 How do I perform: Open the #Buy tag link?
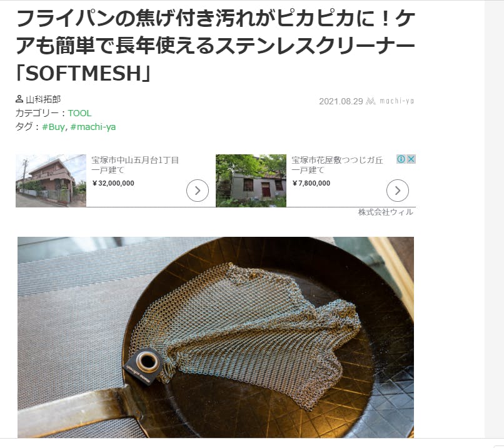coord(53,127)
